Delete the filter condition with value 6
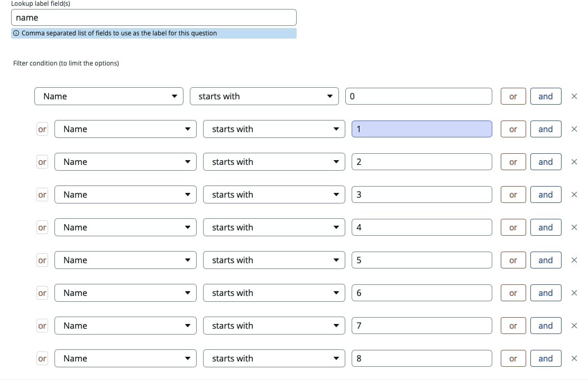 pyautogui.click(x=574, y=293)
